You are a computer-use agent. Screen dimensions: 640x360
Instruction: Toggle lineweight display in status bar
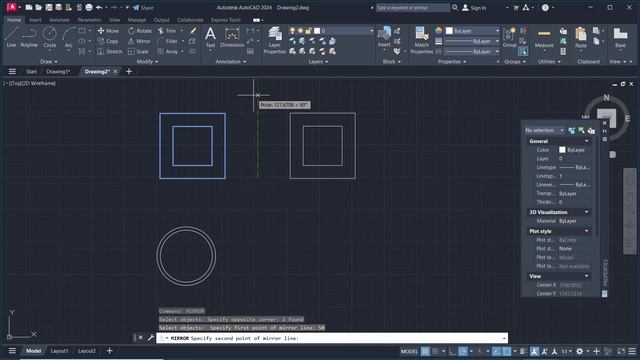tap(523, 351)
